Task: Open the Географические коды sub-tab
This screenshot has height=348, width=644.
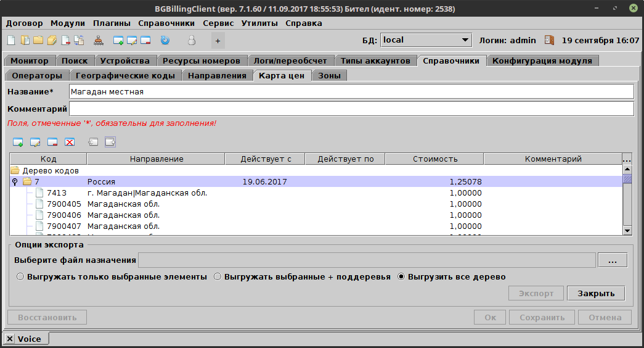Action: (x=125, y=76)
